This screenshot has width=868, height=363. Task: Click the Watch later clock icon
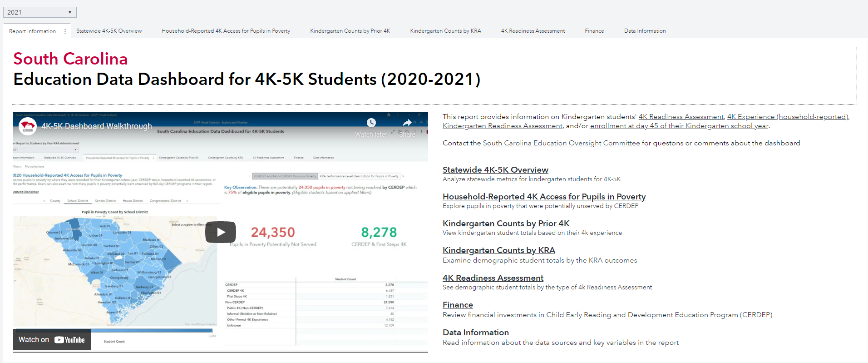click(x=371, y=123)
